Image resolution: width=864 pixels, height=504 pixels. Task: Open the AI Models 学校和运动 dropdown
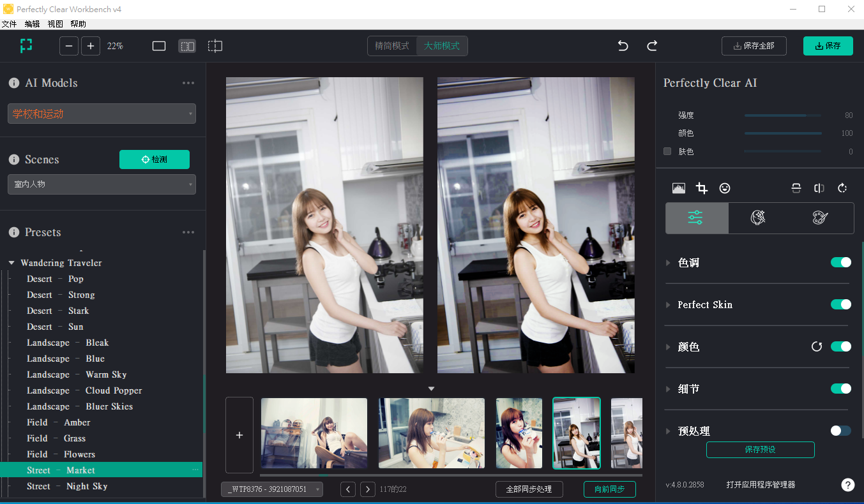pyautogui.click(x=102, y=114)
